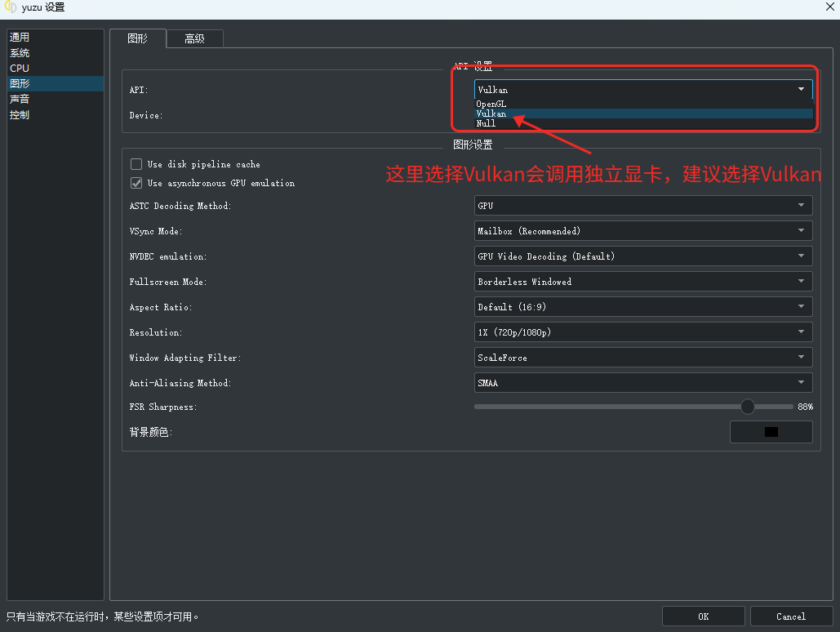Image resolution: width=840 pixels, height=632 pixels.
Task: Click the OK button
Action: click(703, 616)
